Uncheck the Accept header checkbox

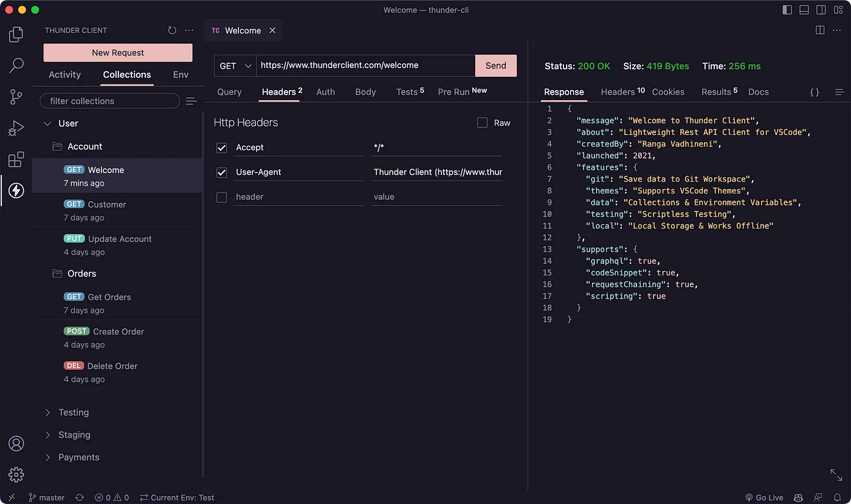tap(222, 148)
